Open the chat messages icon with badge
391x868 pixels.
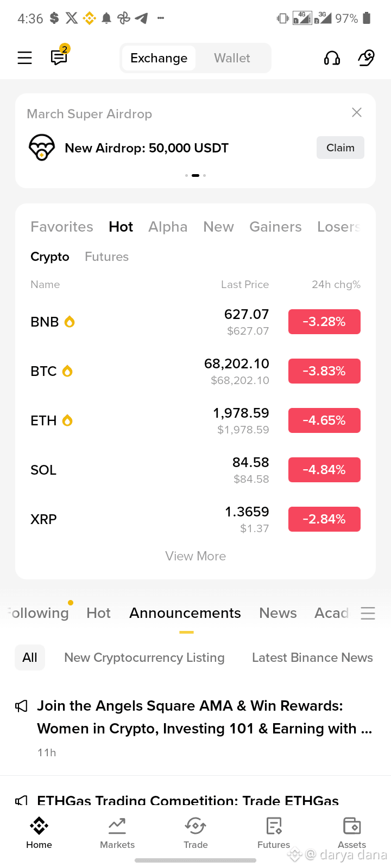[x=59, y=57]
